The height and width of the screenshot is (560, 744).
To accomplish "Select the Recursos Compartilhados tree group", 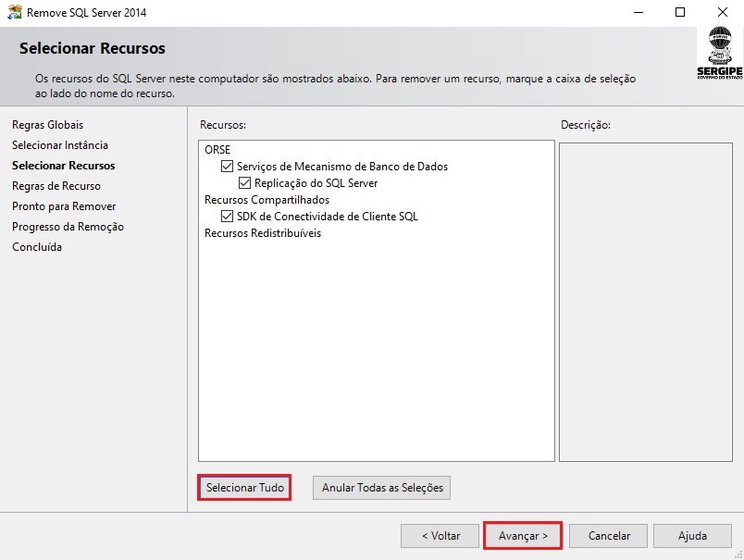I will (267, 200).
